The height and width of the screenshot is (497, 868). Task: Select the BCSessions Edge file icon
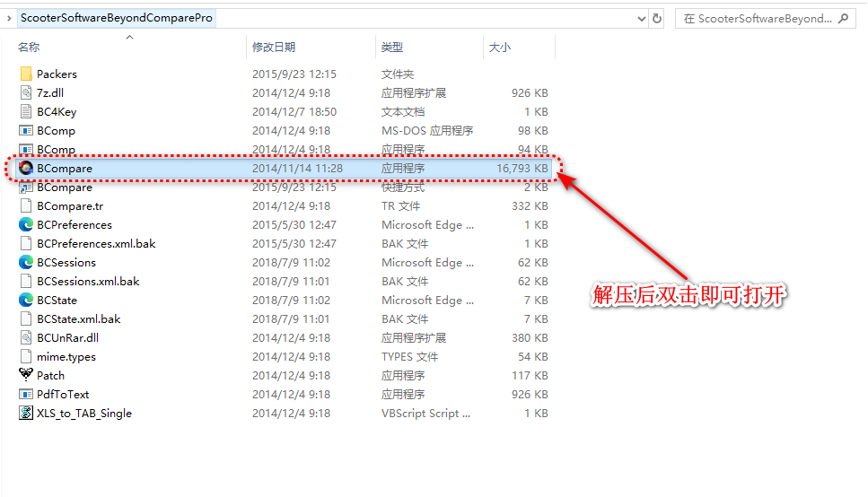[26, 262]
